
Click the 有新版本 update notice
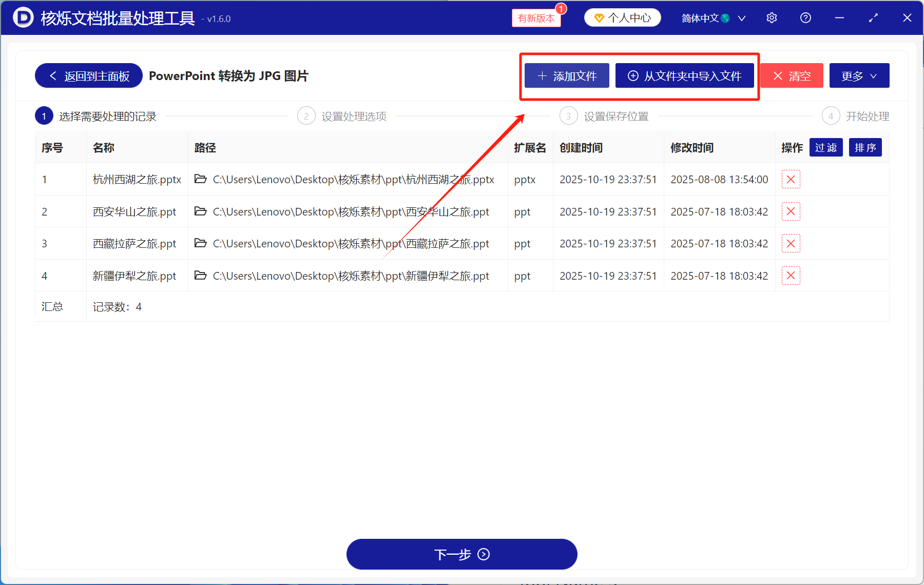[x=536, y=18]
